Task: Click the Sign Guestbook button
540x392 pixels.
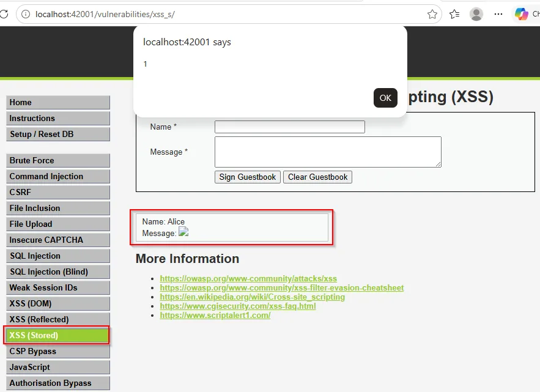Action: 248,177
